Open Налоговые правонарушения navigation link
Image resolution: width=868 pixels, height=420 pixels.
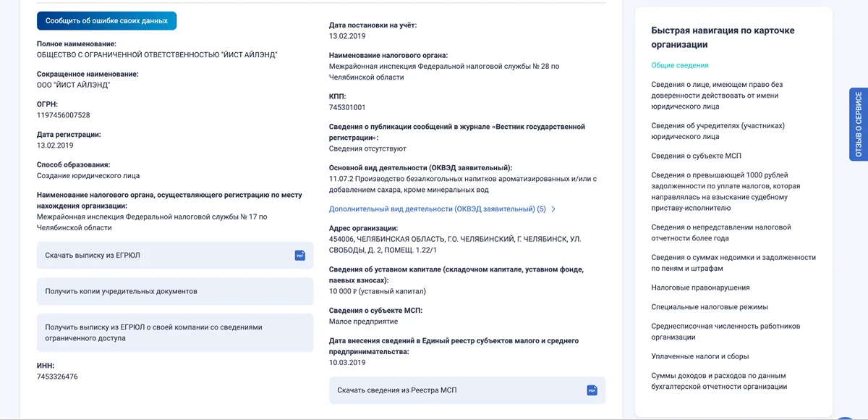click(700, 287)
